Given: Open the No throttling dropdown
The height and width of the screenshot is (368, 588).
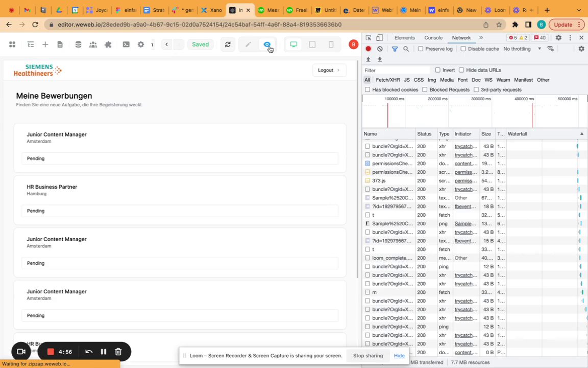Looking at the screenshot, I should coord(522,49).
